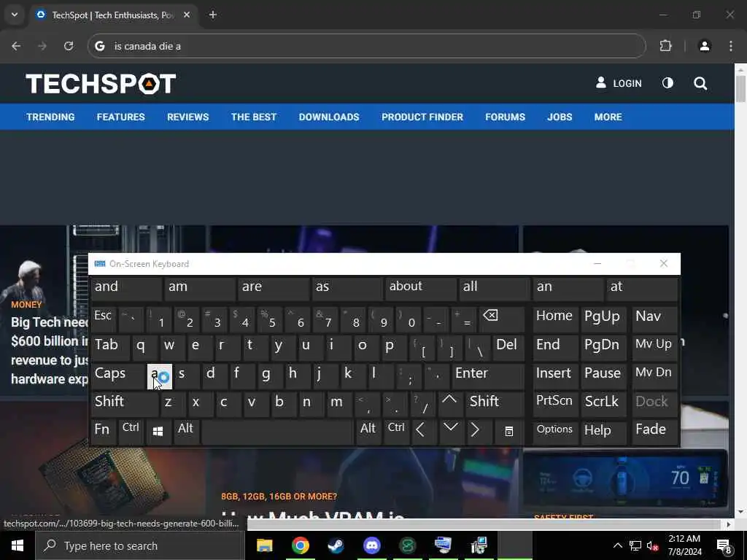
Task: Click the Home key on keyboard
Action: (x=555, y=319)
